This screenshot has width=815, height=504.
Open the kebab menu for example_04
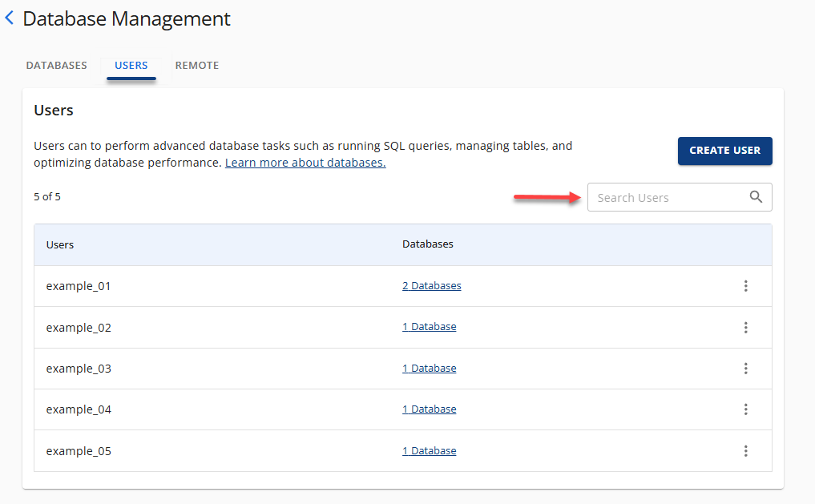[746, 409]
